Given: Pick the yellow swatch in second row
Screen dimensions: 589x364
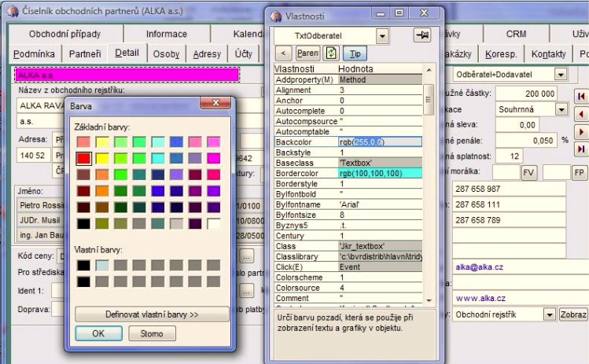Looking at the screenshot, I should tap(101, 158).
